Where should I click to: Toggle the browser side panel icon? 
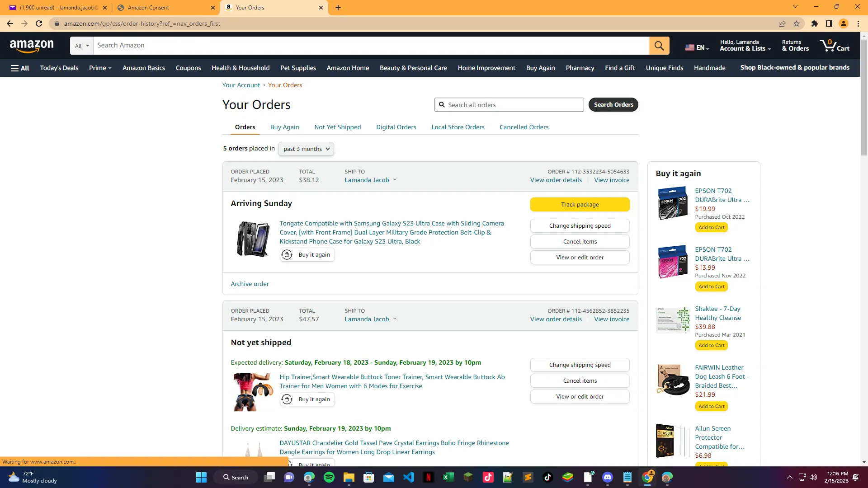[x=829, y=23]
